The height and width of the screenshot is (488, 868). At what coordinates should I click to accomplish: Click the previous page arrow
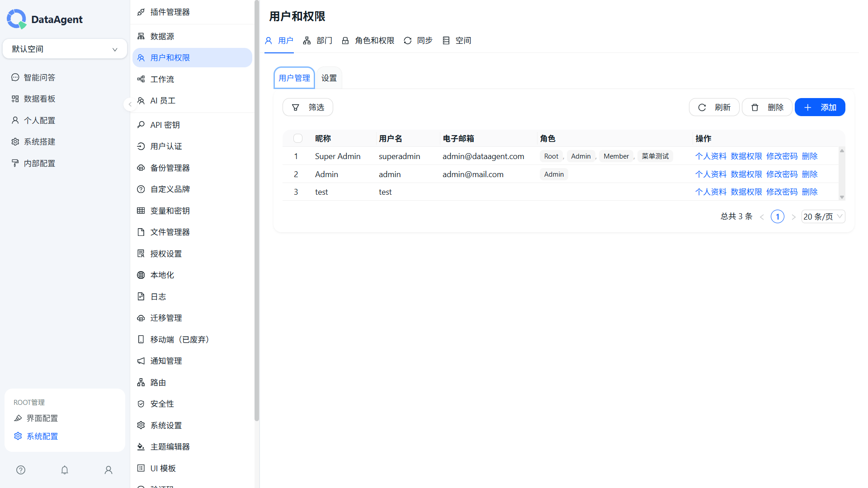pyautogui.click(x=762, y=217)
